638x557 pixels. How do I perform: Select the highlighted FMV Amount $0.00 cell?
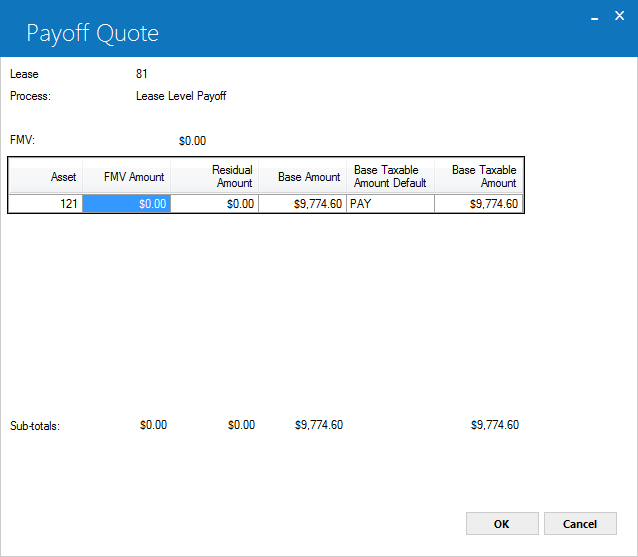tap(127, 203)
